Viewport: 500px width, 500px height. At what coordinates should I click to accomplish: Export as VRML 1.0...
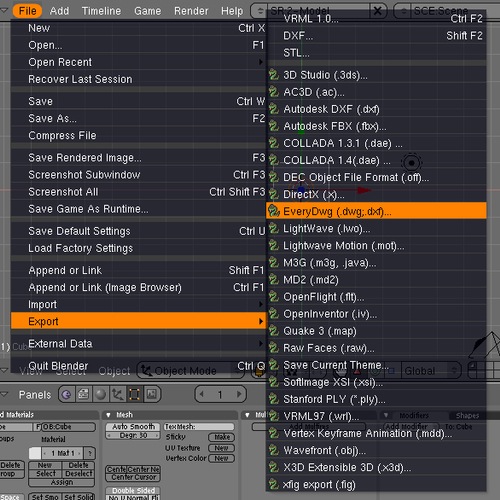coord(376,18)
